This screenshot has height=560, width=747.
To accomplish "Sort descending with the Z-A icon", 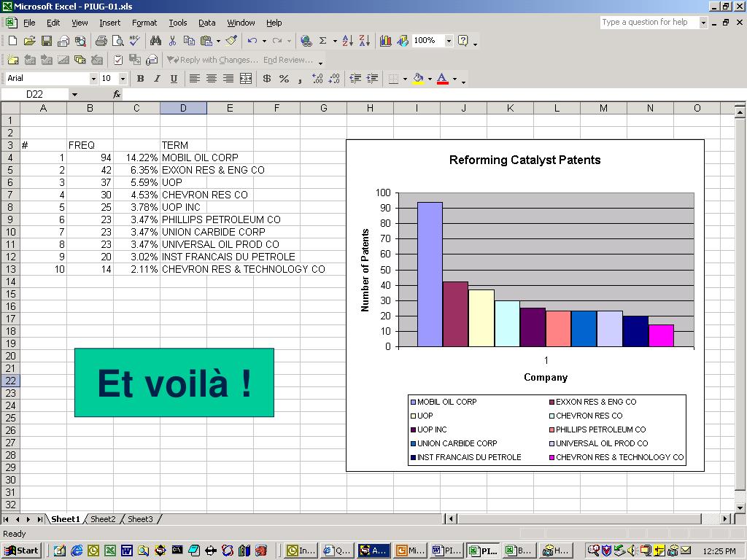I will tap(365, 41).
